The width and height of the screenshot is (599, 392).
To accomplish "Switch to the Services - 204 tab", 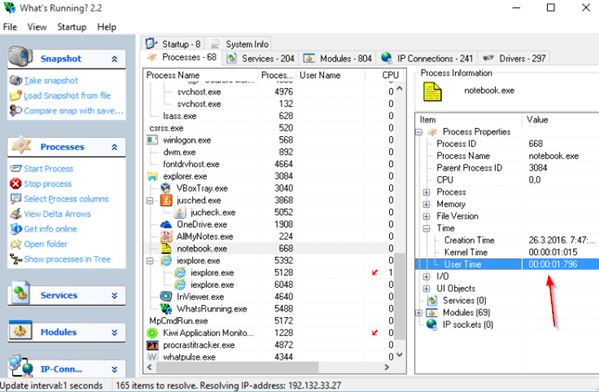I will [261, 58].
